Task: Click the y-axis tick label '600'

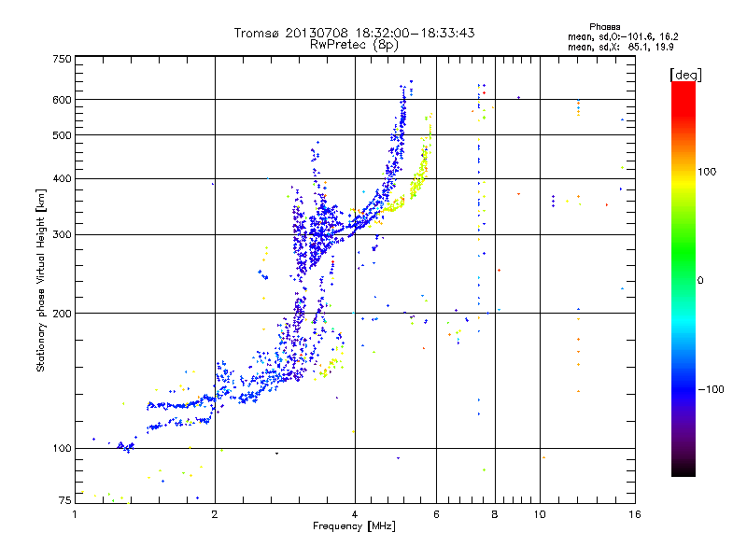Action: coord(62,100)
